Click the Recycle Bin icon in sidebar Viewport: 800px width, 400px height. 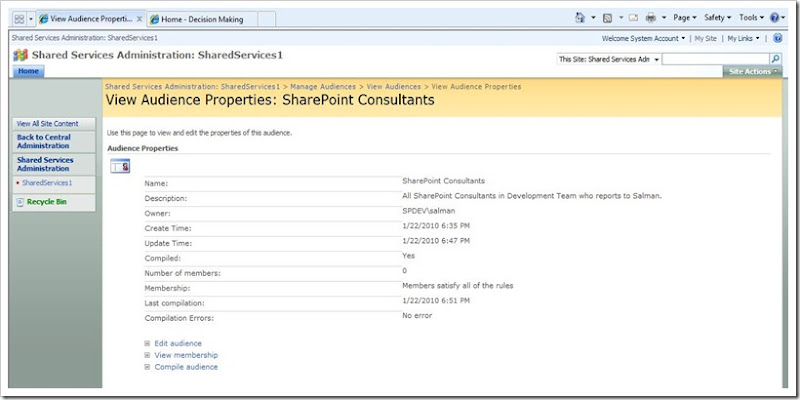click(x=20, y=203)
